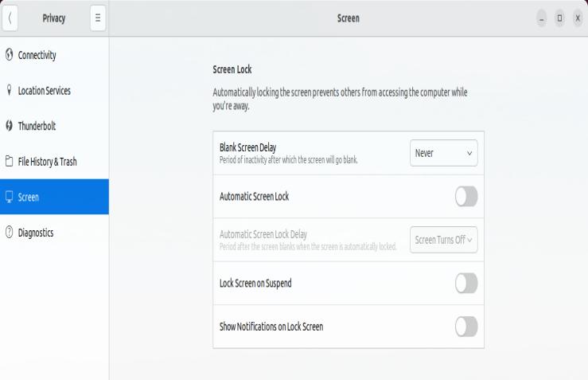
Task: Minimize the settings window
Action: [x=542, y=18]
